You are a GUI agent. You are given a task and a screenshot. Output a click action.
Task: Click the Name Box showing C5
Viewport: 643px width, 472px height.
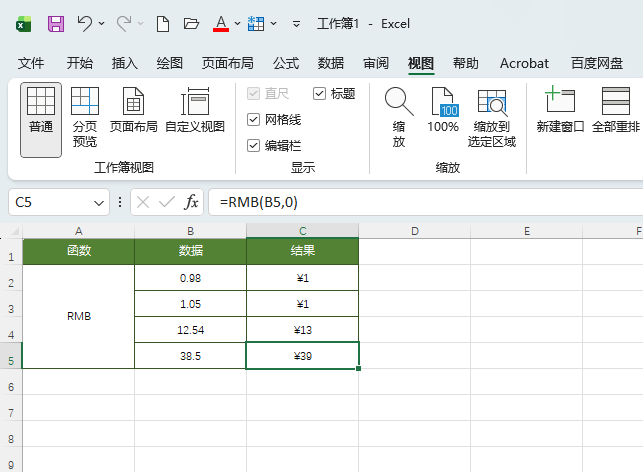[x=49, y=202]
